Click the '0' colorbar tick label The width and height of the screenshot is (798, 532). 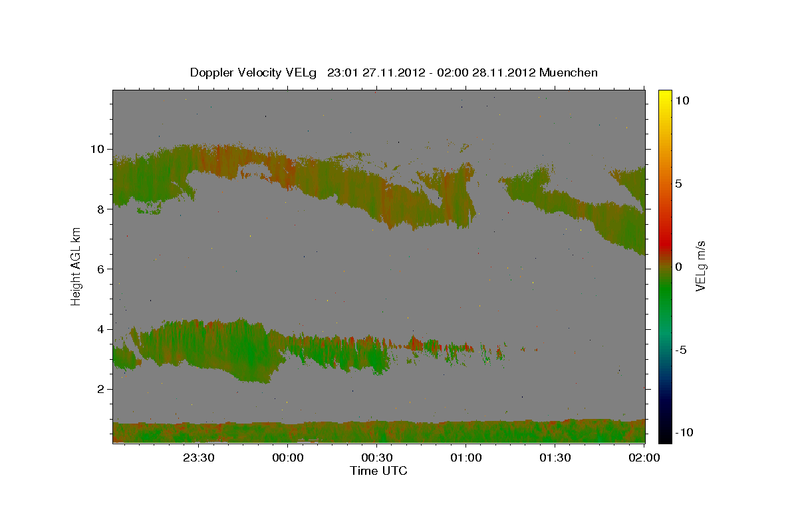[x=678, y=267]
